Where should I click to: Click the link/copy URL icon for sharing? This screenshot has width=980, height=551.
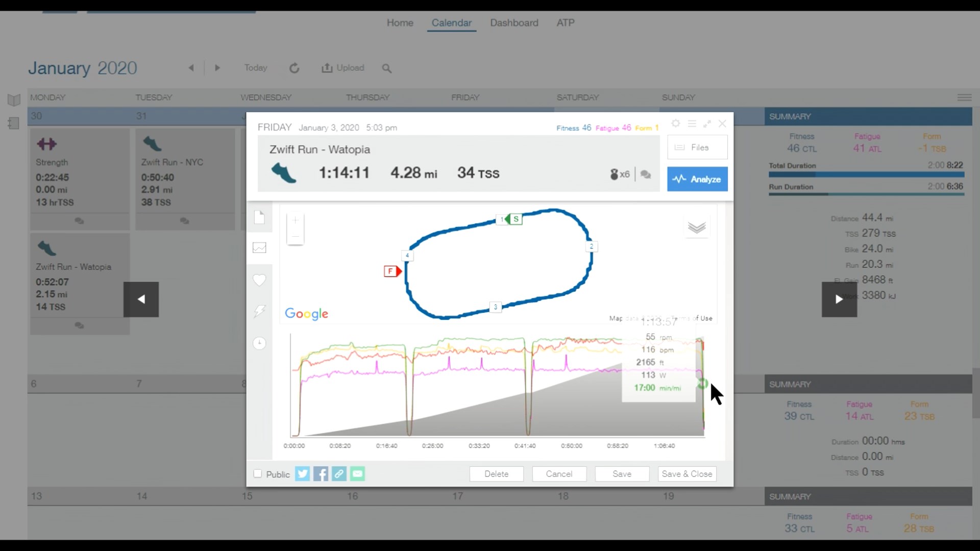339,473
